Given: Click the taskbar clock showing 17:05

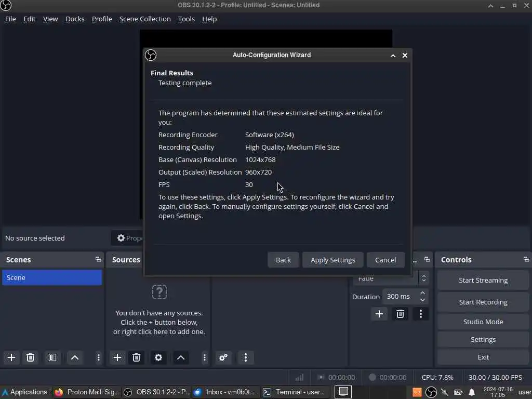Looking at the screenshot, I should [x=498, y=392].
